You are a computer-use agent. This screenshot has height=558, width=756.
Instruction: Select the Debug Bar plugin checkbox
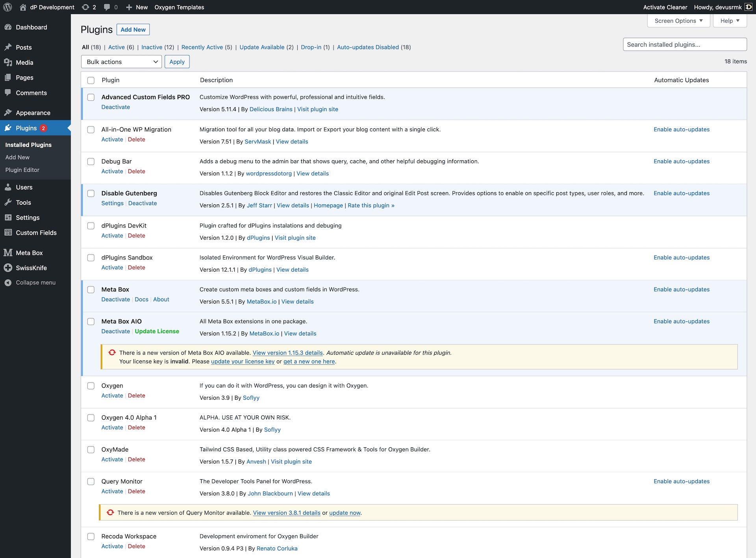tap(91, 161)
